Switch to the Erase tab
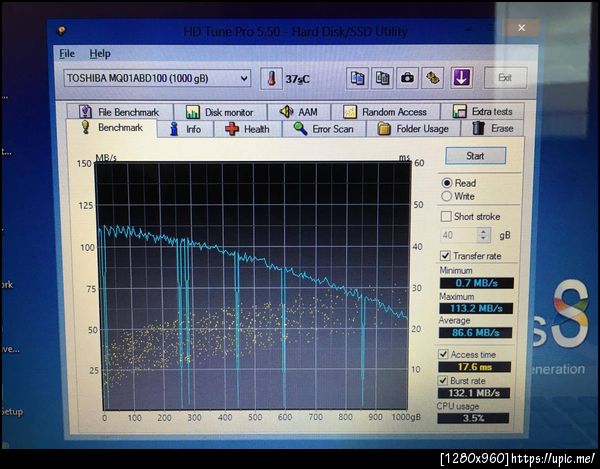 (492, 128)
